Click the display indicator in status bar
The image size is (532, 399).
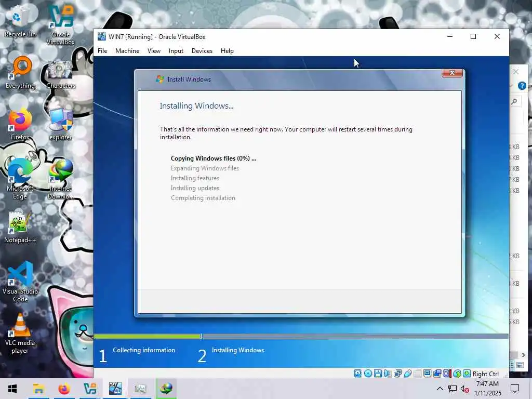pyautogui.click(x=427, y=374)
